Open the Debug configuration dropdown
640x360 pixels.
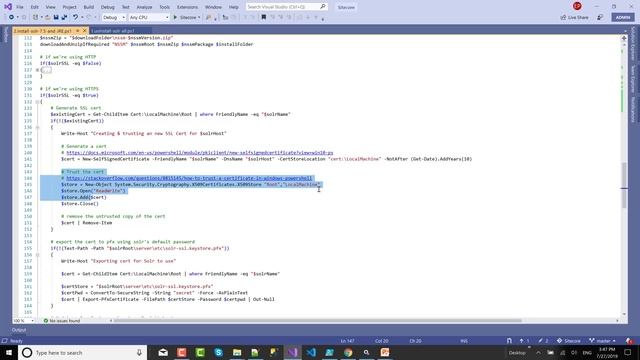click(x=114, y=18)
